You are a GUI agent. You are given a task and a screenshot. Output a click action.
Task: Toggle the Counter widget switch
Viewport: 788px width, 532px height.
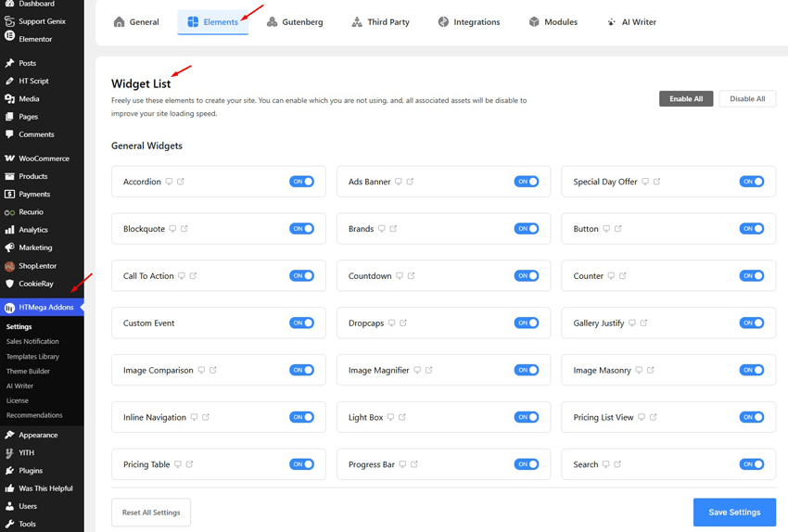pyautogui.click(x=751, y=276)
